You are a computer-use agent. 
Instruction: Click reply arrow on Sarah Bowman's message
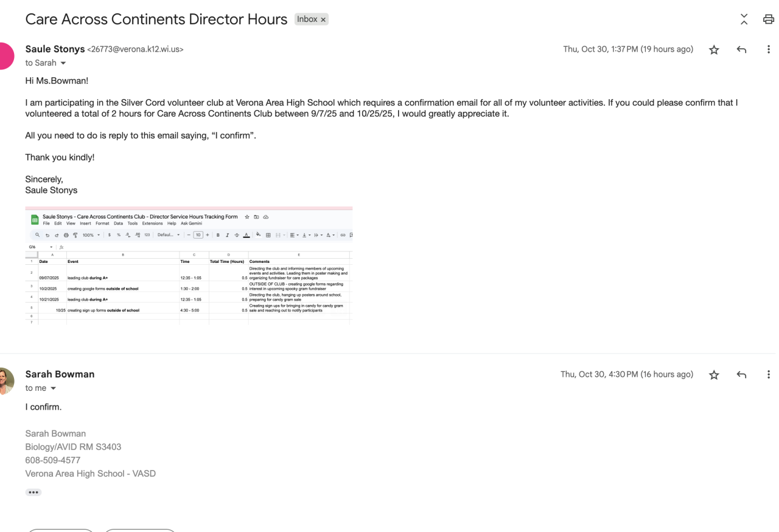pos(741,375)
